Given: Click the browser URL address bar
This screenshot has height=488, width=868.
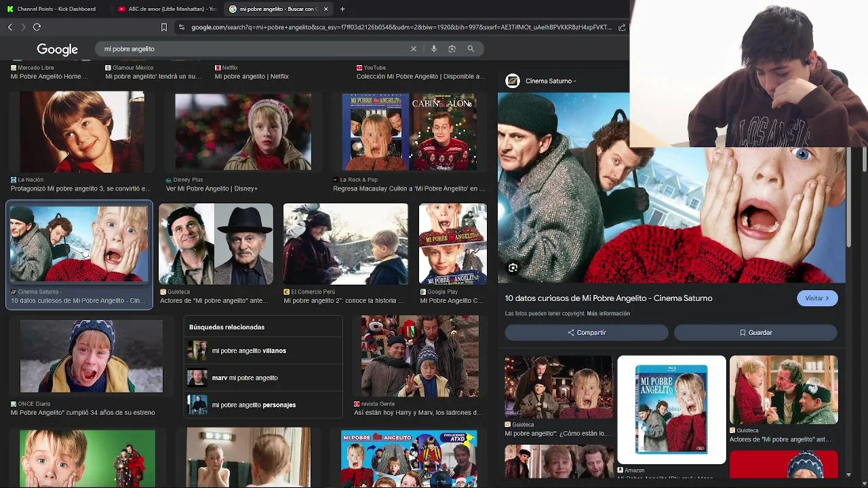Looking at the screenshot, I should point(401,27).
